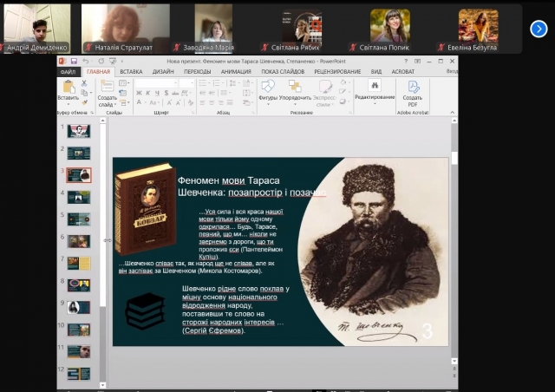The height and width of the screenshot is (392, 555).
Task: Expand the Упорядочить dropdown
Action: coord(296,90)
